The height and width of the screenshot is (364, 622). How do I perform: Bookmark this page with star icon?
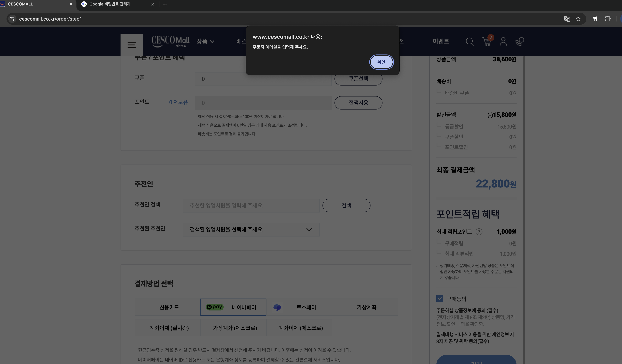(x=578, y=19)
